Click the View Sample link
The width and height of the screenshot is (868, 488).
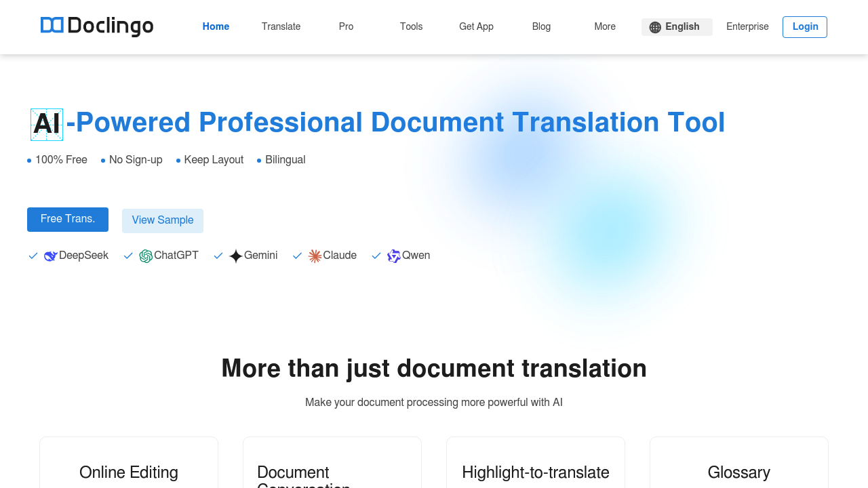[x=163, y=220]
